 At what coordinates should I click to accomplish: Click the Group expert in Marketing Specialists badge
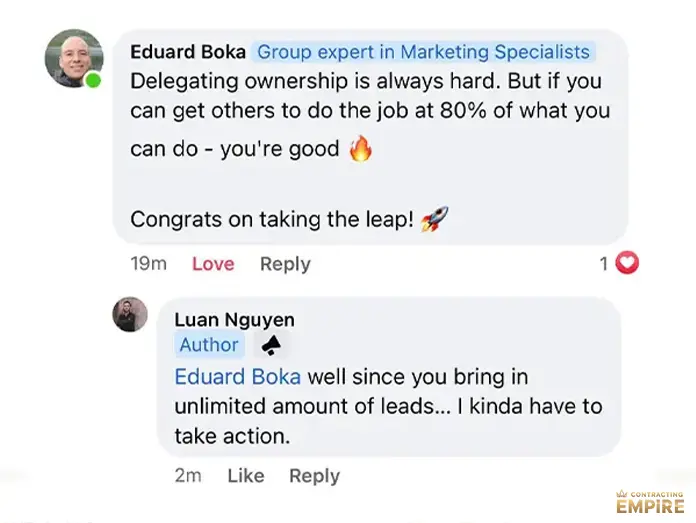(x=424, y=52)
